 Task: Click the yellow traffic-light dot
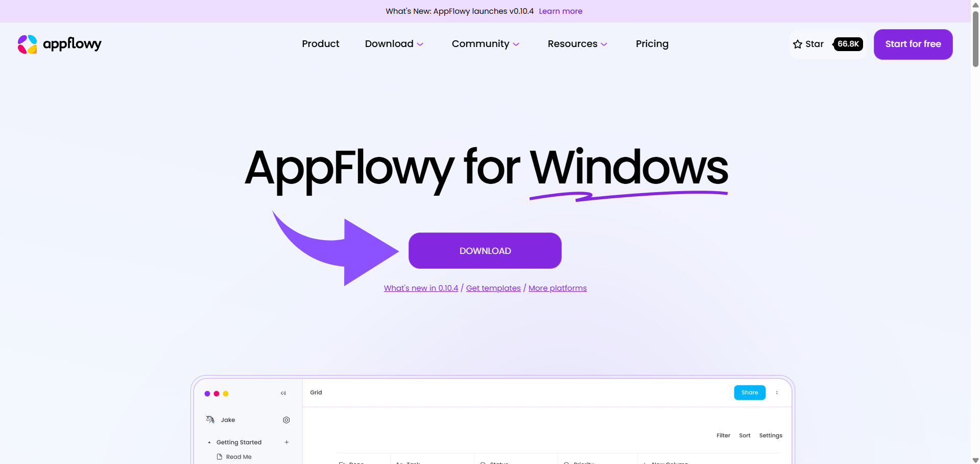225,393
